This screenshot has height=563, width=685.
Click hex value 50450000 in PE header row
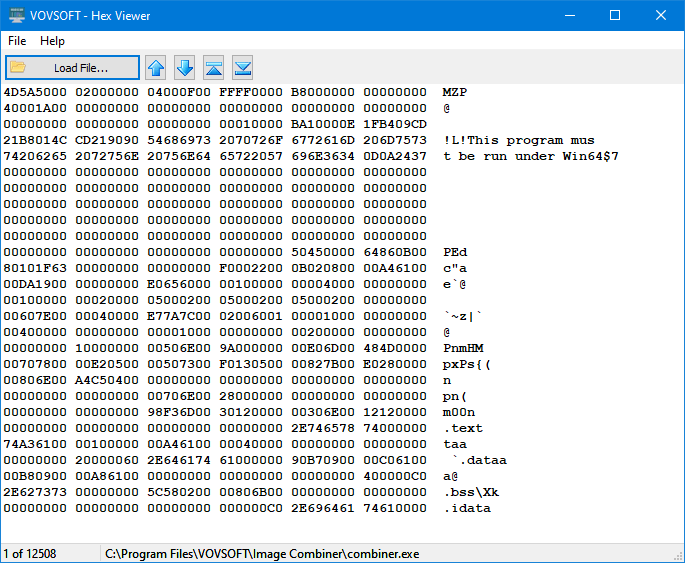click(323, 252)
